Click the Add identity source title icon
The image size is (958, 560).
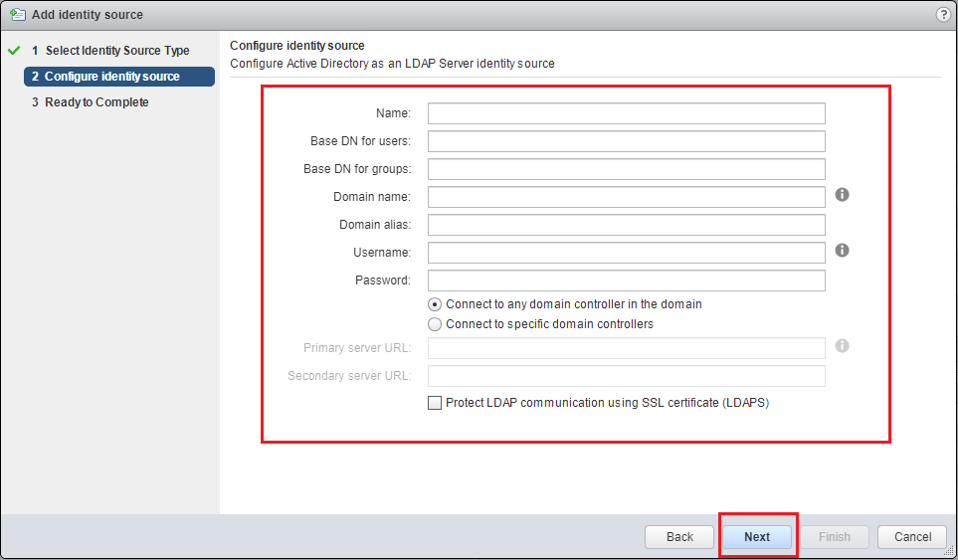click(18, 15)
